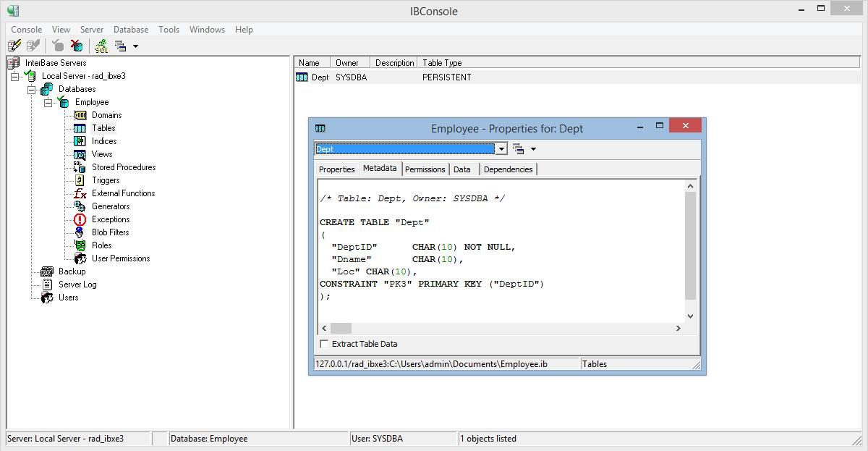Collapse the Local Server - rad_ibxe3 node
This screenshot has height=451, width=868.
14,76
